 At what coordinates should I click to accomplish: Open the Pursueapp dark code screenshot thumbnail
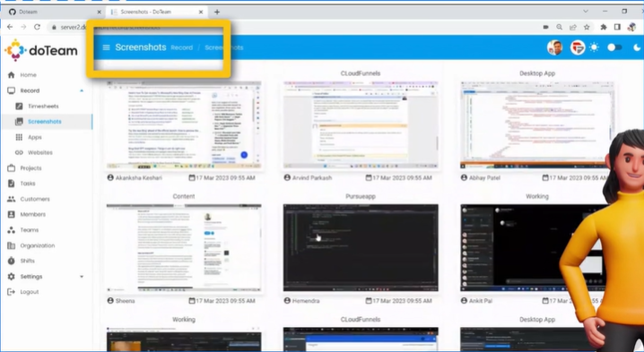[361, 248]
